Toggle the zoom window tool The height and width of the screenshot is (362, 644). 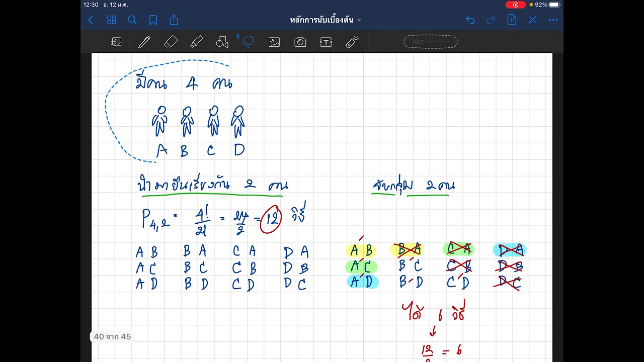click(116, 42)
